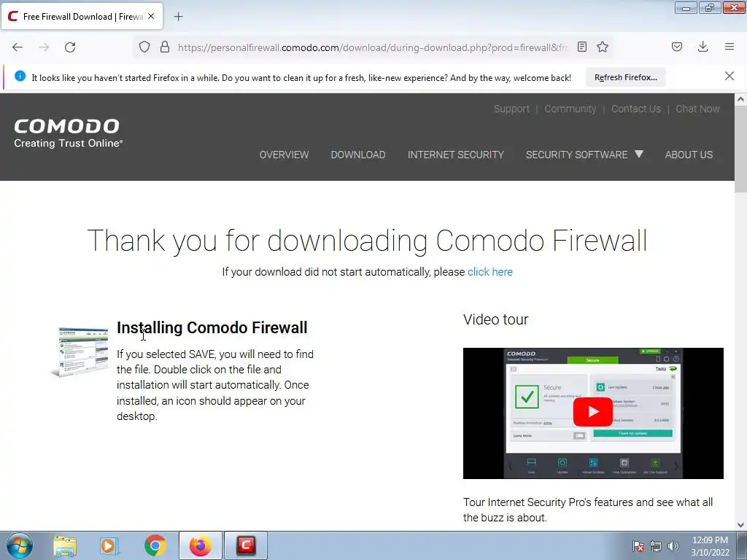The width and height of the screenshot is (747, 560).
Task: Select the Free Firewall Download tab
Action: pos(82,16)
